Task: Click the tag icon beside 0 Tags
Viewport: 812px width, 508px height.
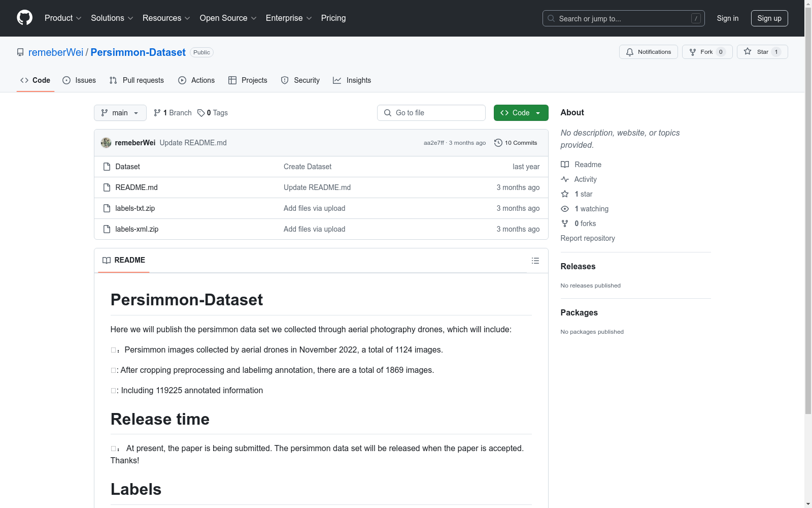Action: [201, 113]
